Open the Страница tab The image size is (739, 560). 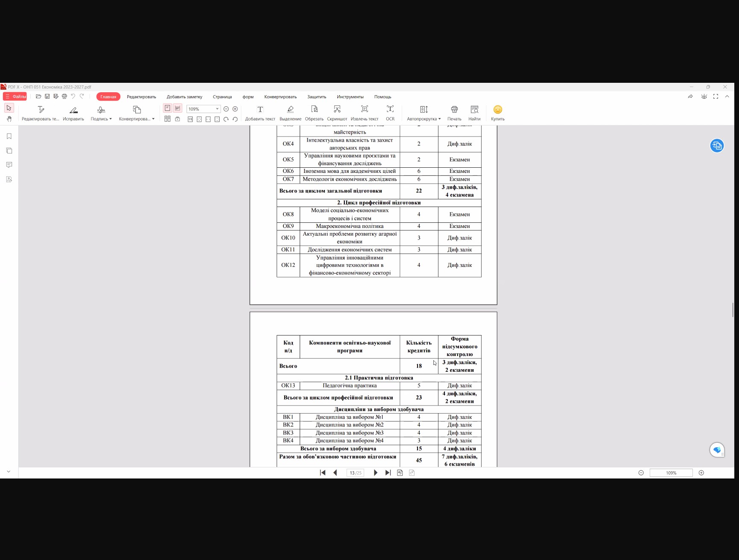(222, 97)
